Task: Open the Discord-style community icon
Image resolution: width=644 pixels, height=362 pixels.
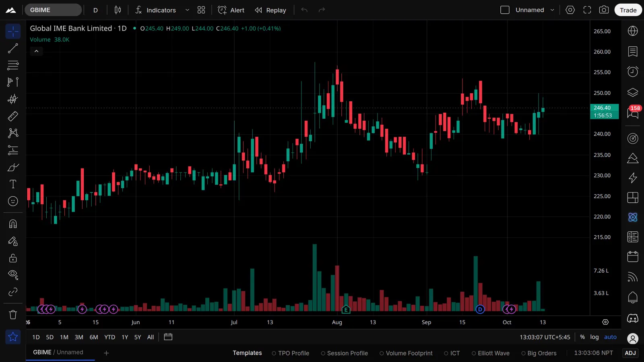Action: coord(633,319)
